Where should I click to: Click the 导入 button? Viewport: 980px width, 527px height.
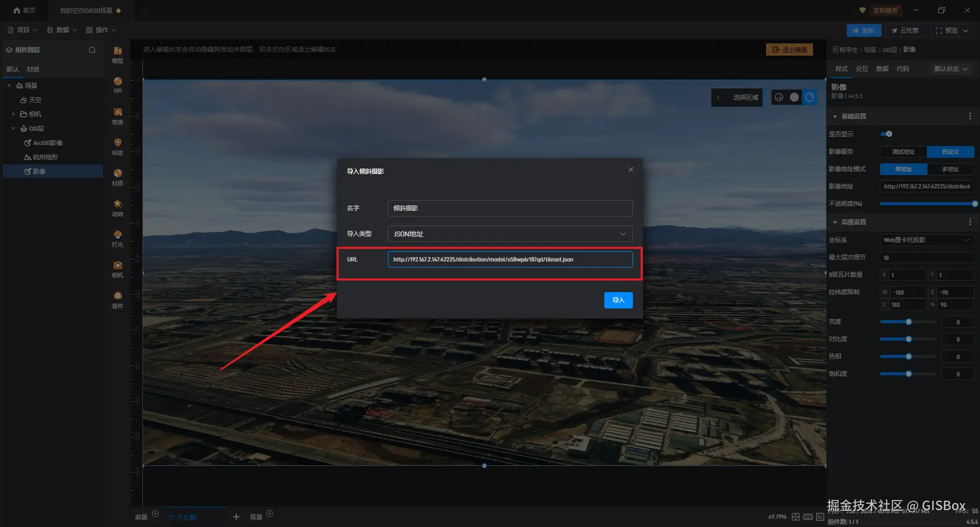click(x=619, y=300)
